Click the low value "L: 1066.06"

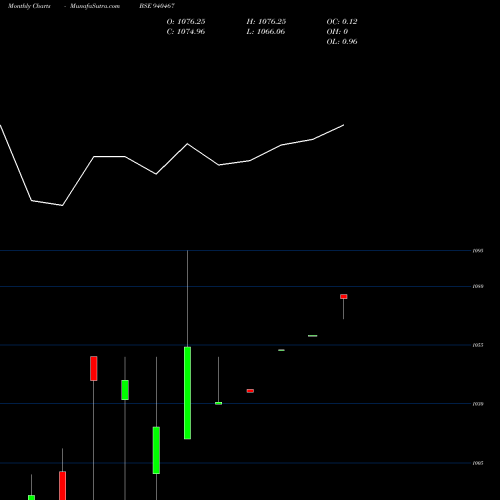point(266,32)
